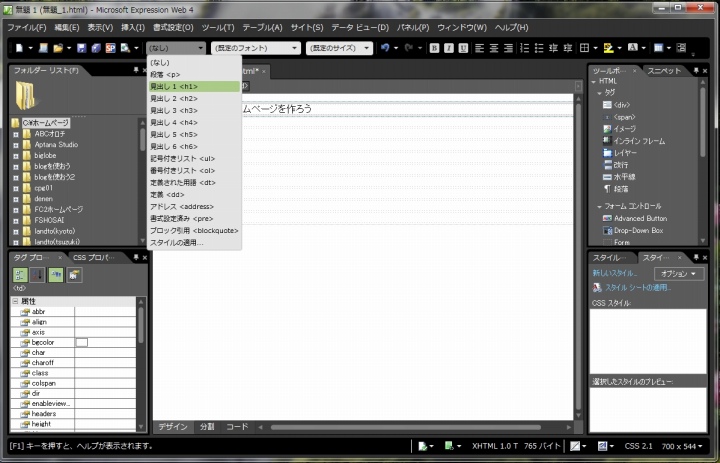Open the オプション dropdown in styles panel
Viewport: 720px width, 463px height.
point(679,273)
